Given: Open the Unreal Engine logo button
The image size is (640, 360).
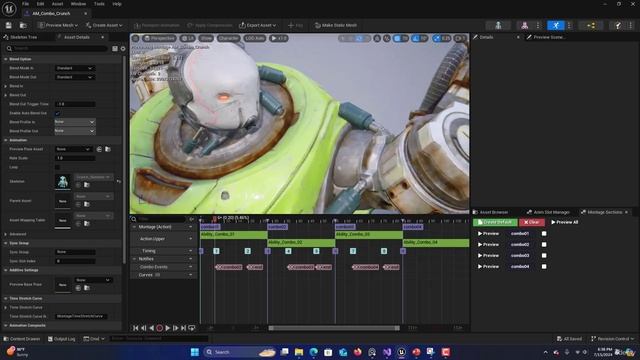Looking at the screenshot, I should [9, 8].
